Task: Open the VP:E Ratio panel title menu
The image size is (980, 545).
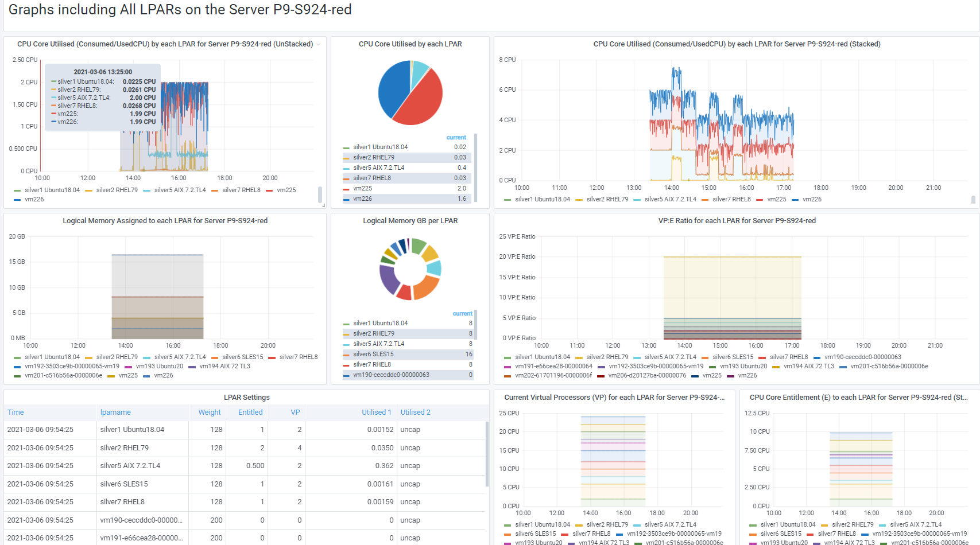Action: click(737, 221)
